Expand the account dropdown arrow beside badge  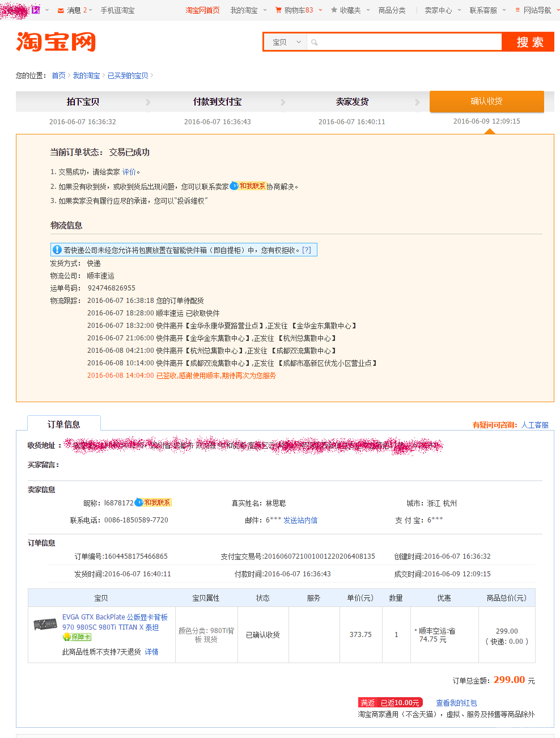pyautogui.click(x=47, y=10)
